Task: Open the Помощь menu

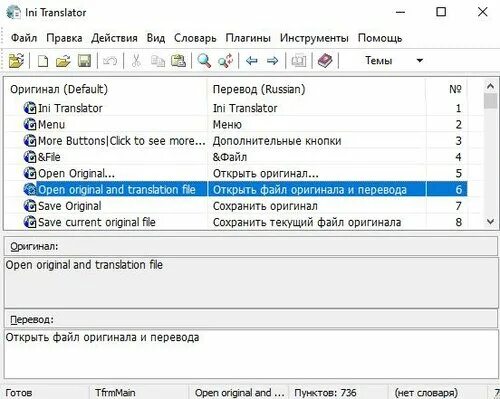Action: pyautogui.click(x=380, y=38)
